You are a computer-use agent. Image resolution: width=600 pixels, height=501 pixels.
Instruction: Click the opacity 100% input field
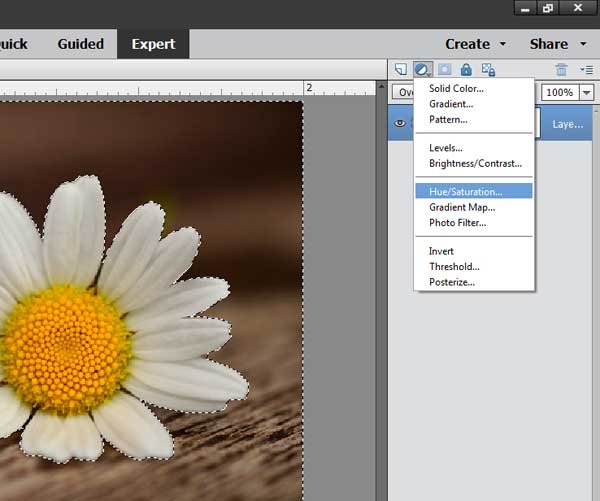pos(560,93)
